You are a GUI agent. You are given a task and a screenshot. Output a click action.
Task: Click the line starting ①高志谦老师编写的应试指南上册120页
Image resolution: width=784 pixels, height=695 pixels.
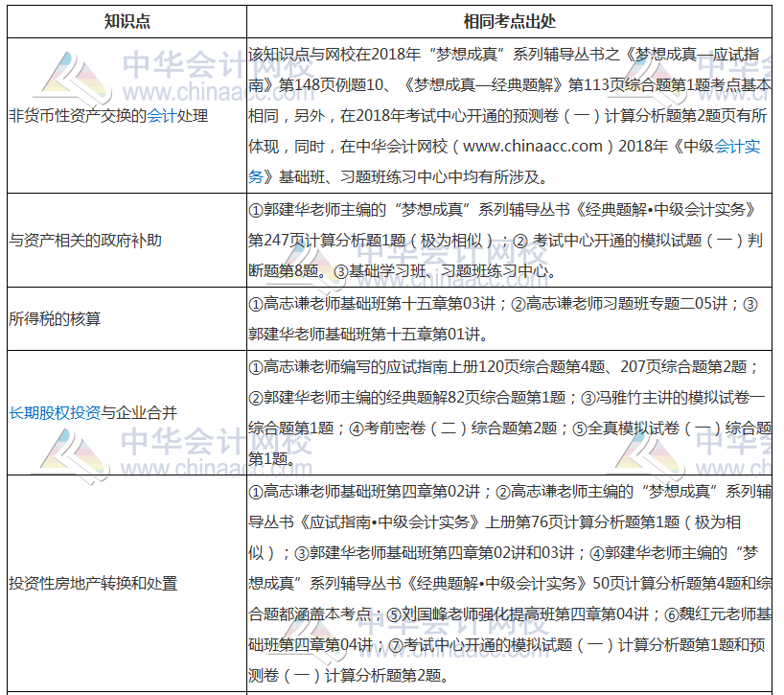point(503,367)
